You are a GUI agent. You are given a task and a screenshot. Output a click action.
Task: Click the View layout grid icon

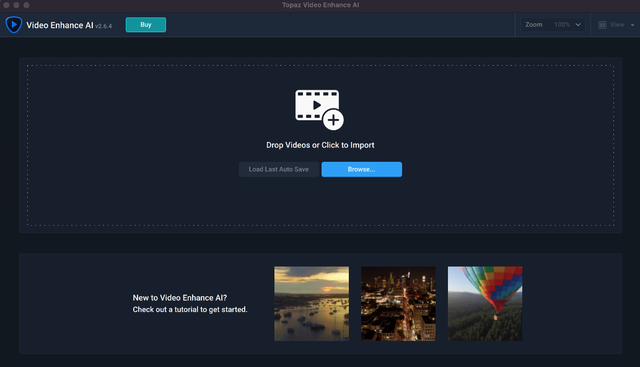pyautogui.click(x=602, y=25)
